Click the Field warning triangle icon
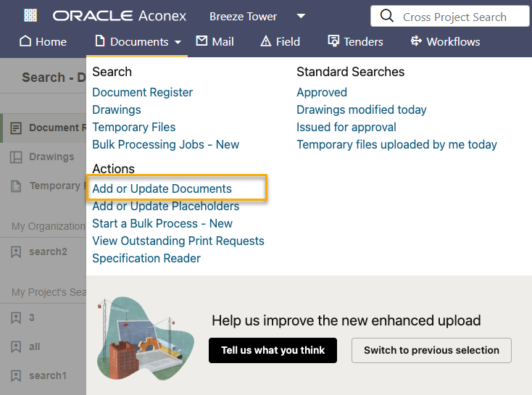The height and width of the screenshot is (395, 532). tap(265, 41)
